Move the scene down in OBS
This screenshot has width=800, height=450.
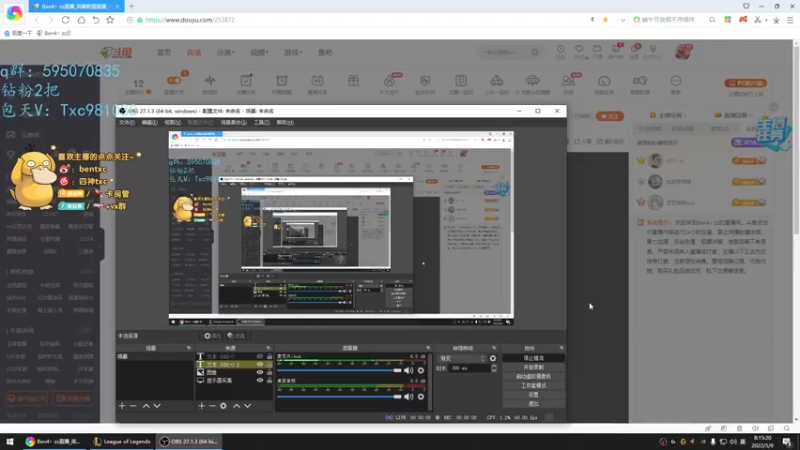coord(157,406)
